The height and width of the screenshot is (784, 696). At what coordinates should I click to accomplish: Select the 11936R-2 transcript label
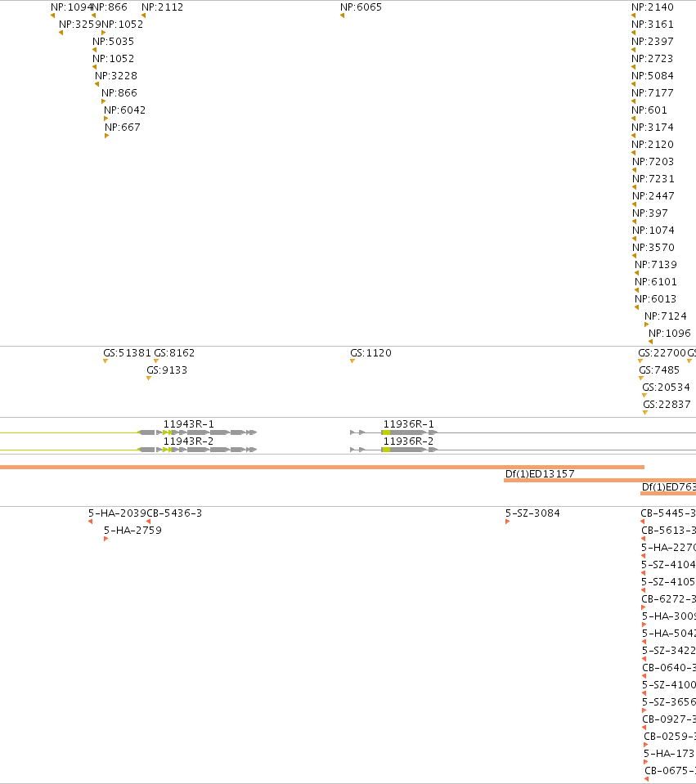pos(409,441)
